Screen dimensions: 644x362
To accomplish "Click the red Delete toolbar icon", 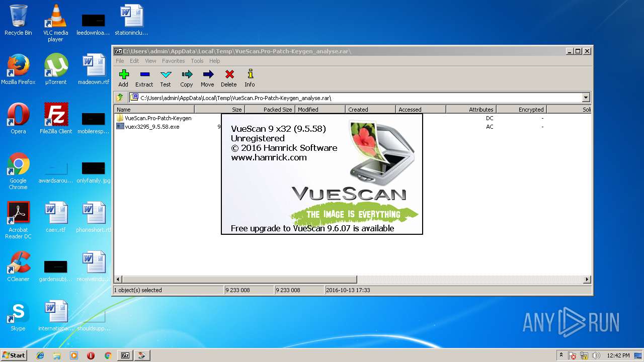I will pyautogui.click(x=229, y=78).
